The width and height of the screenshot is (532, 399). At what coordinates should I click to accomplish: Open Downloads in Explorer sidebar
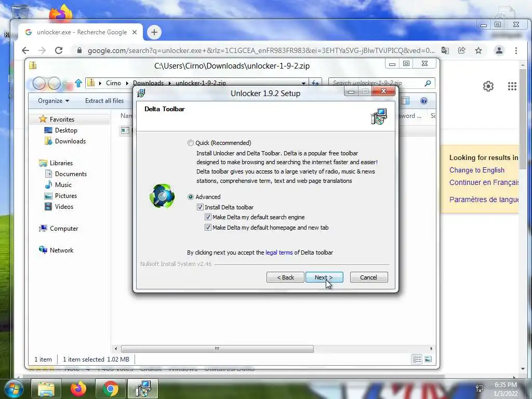pos(70,141)
